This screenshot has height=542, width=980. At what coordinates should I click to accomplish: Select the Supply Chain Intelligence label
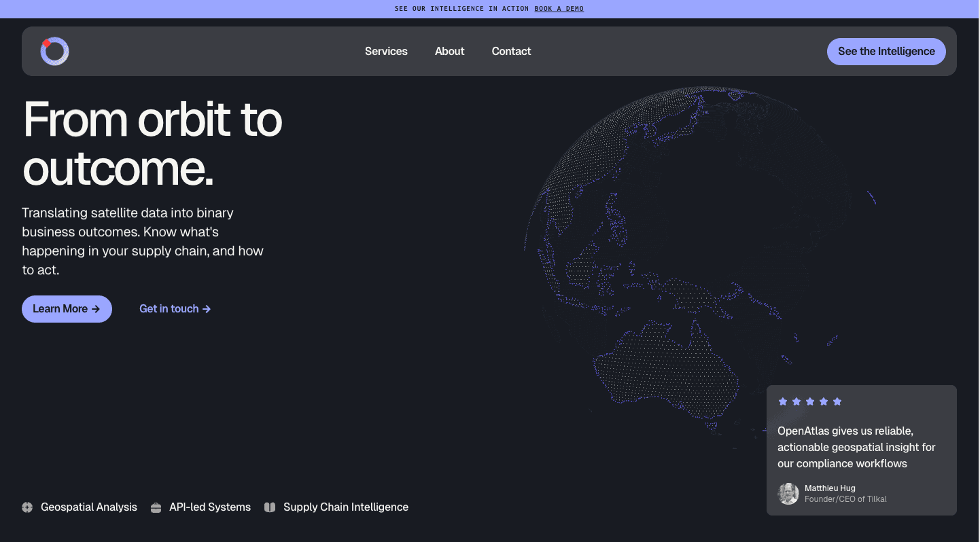click(346, 507)
